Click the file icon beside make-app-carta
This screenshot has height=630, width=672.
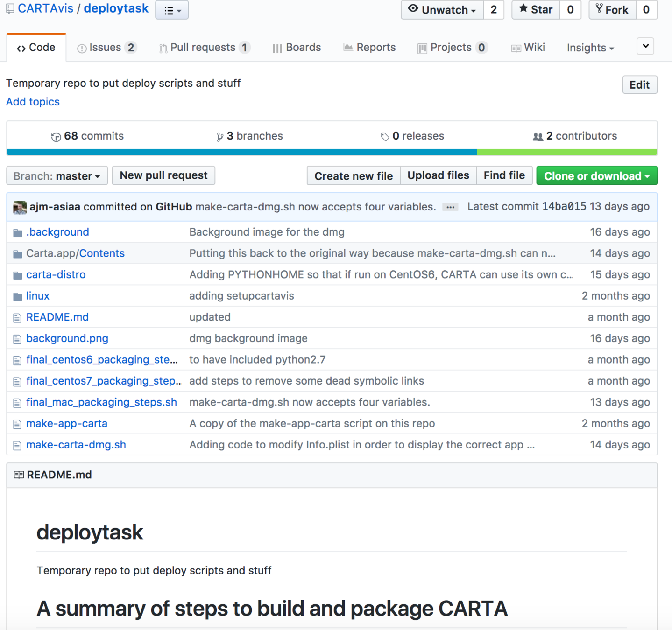click(17, 424)
